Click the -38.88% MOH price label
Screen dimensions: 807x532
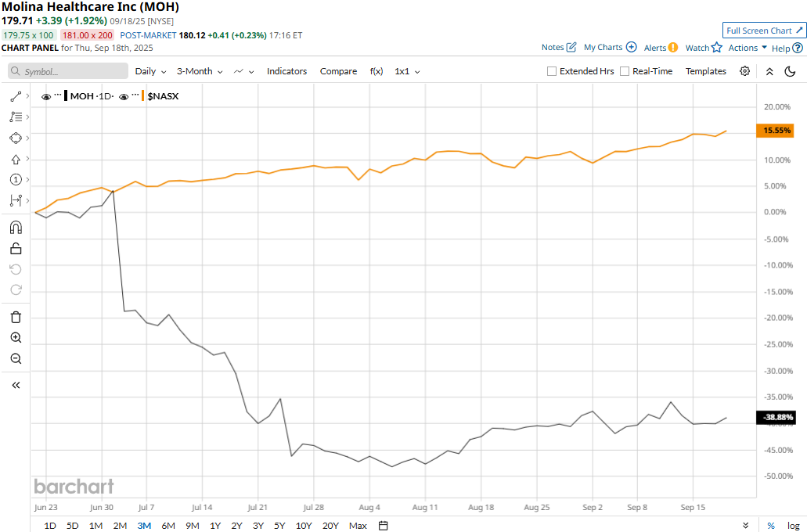point(776,417)
